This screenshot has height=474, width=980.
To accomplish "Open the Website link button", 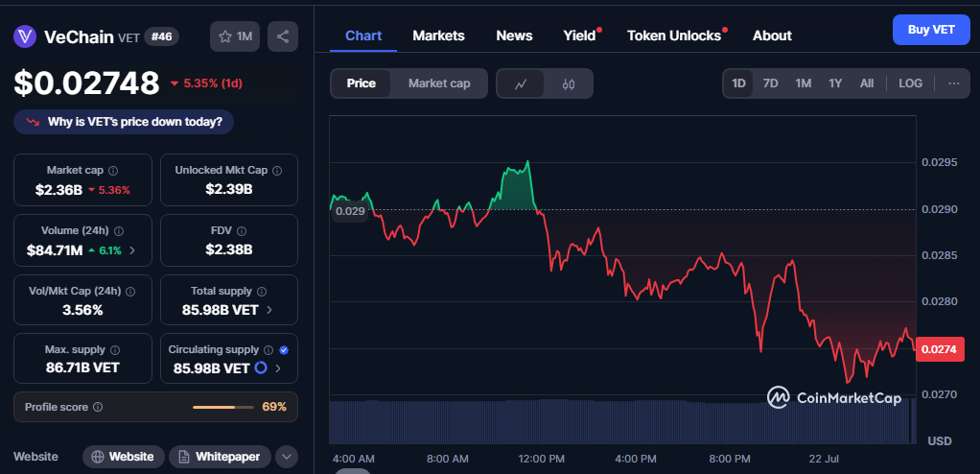I will (124, 457).
